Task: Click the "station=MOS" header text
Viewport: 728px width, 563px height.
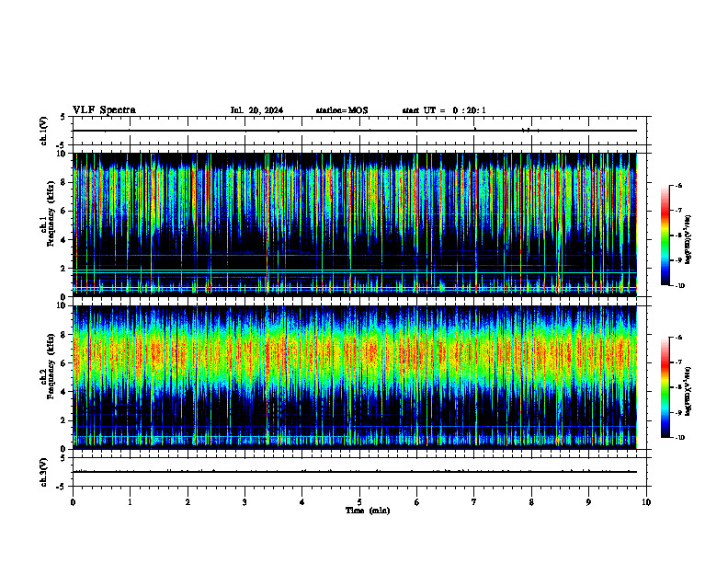Action: click(x=342, y=110)
